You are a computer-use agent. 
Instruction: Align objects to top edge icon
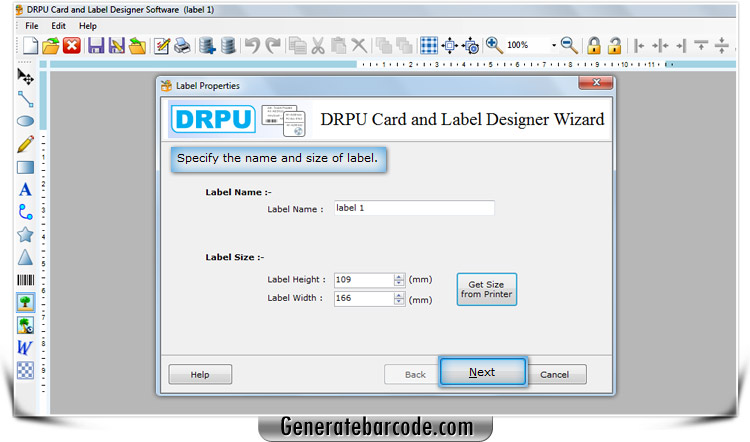pyautogui.click(x=701, y=45)
